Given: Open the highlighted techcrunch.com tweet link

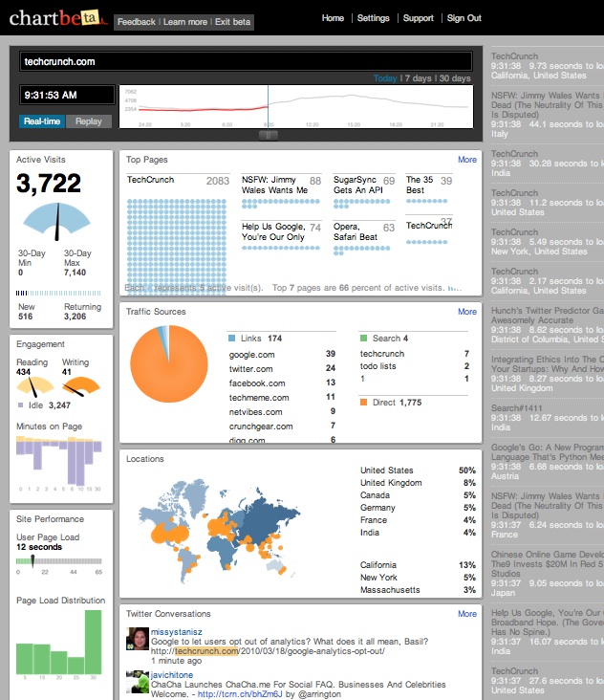Looking at the screenshot, I should click(206, 651).
